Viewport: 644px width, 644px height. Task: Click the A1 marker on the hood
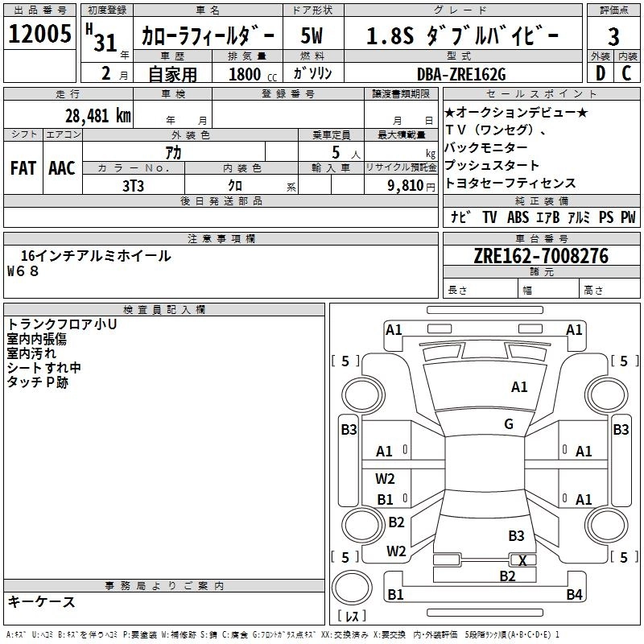pyautogui.click(x=519, y=387)
